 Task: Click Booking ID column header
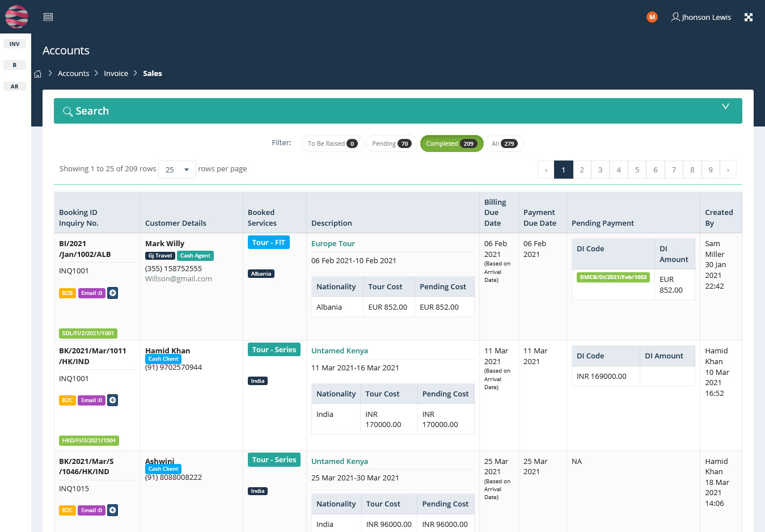coord(78,213)
